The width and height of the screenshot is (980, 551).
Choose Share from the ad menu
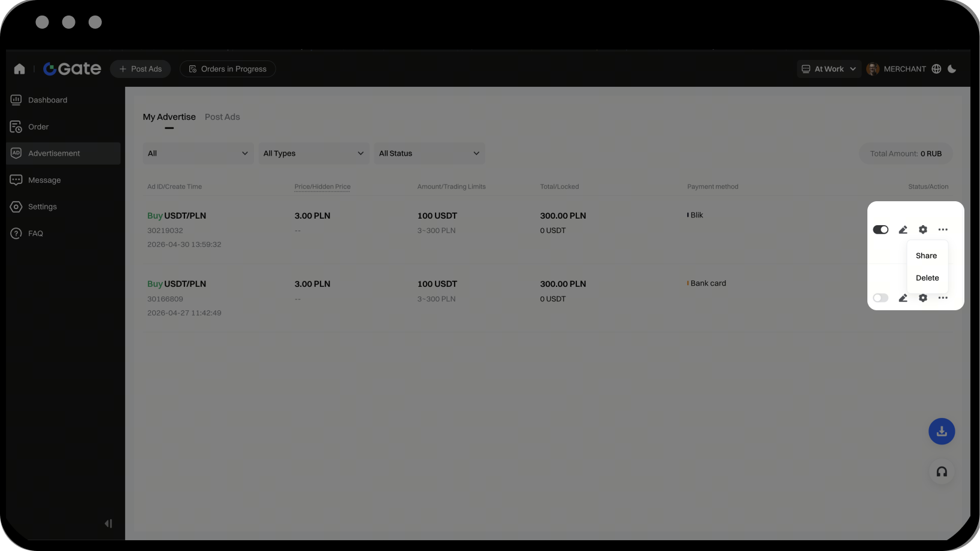pyautogui.click(x=926, y=256)
